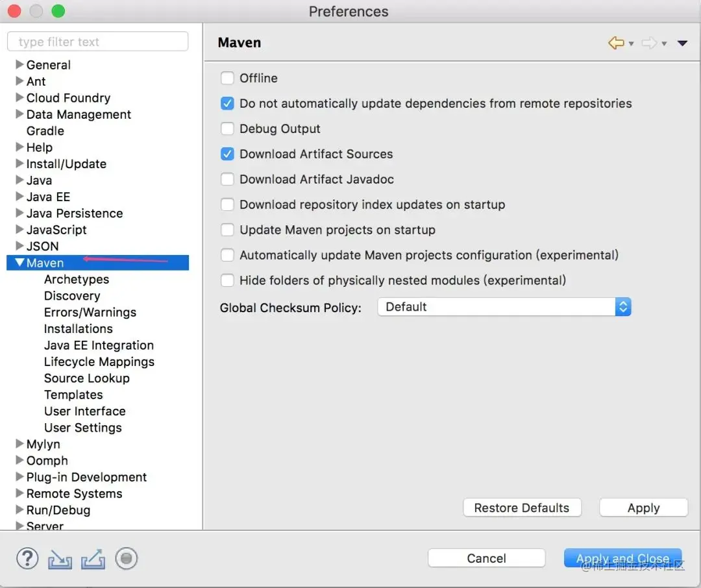This screenshot has height=588, width=701.
Task: Expand the Java EE node
Action: click(19, 196)
